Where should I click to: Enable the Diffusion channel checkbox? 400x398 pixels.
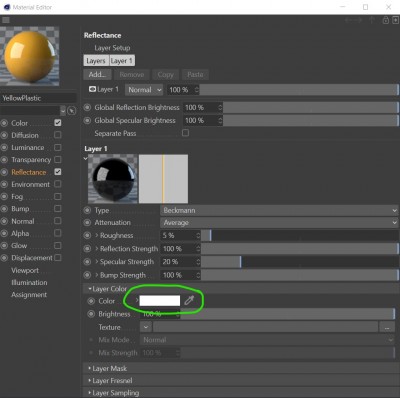(x=58, y=135)
